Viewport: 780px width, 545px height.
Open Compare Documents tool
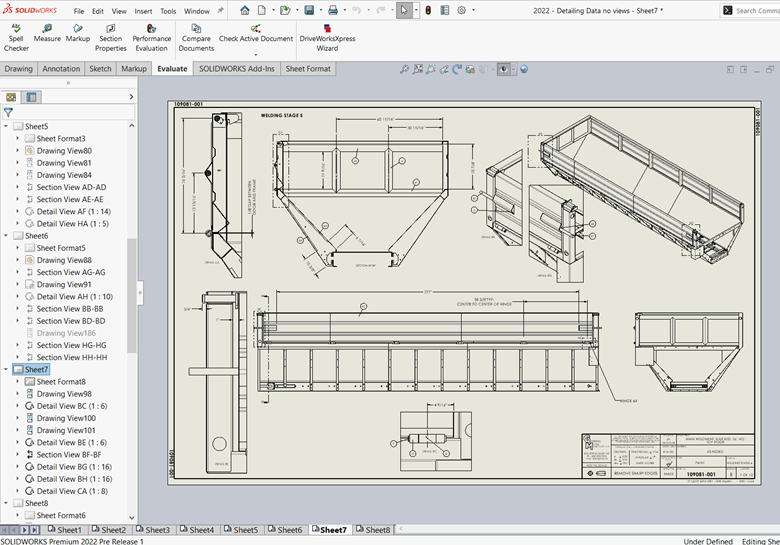[196, 36]
